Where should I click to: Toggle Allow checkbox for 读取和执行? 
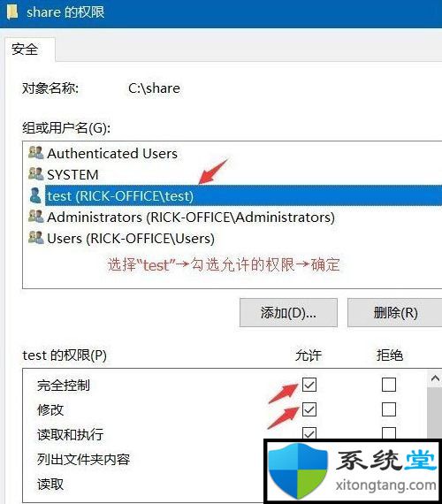(309, 432)
